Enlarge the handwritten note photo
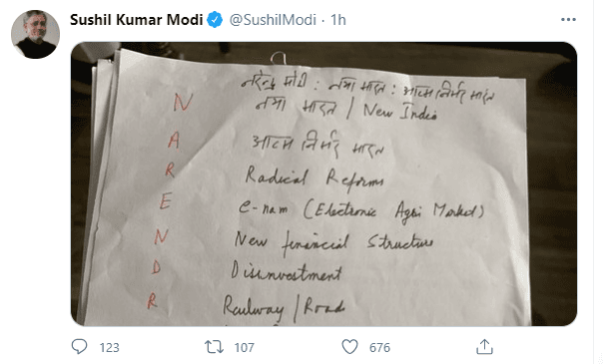The image size is (603, 364). click(x=323, y=183)
